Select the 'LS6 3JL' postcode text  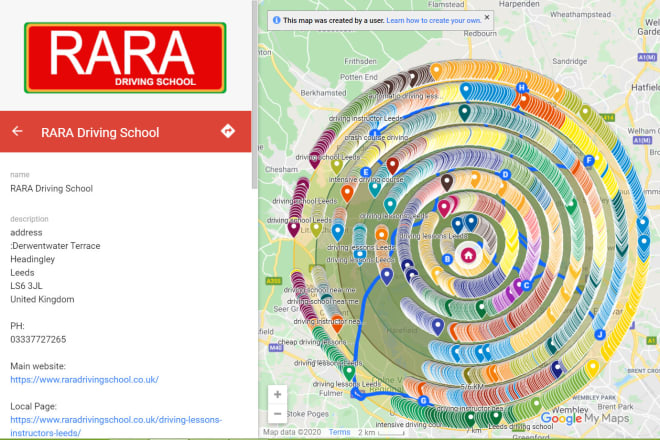pyautogui.click(x=26, y=286)
